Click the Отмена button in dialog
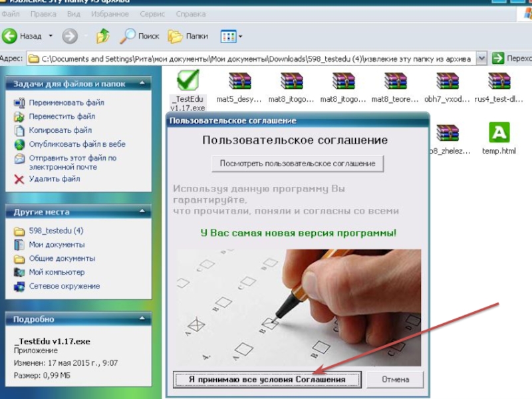The image size is (532, 399). (x=395, y=379)
